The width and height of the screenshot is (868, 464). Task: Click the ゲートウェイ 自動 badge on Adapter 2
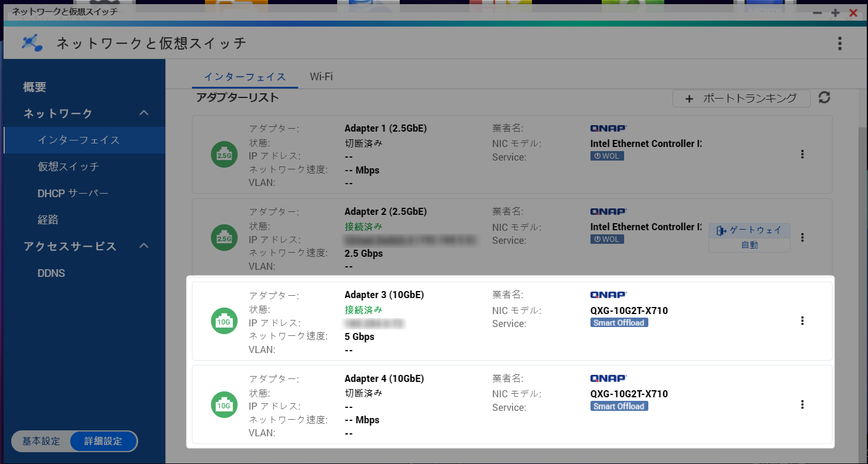[x=749, y=238]
